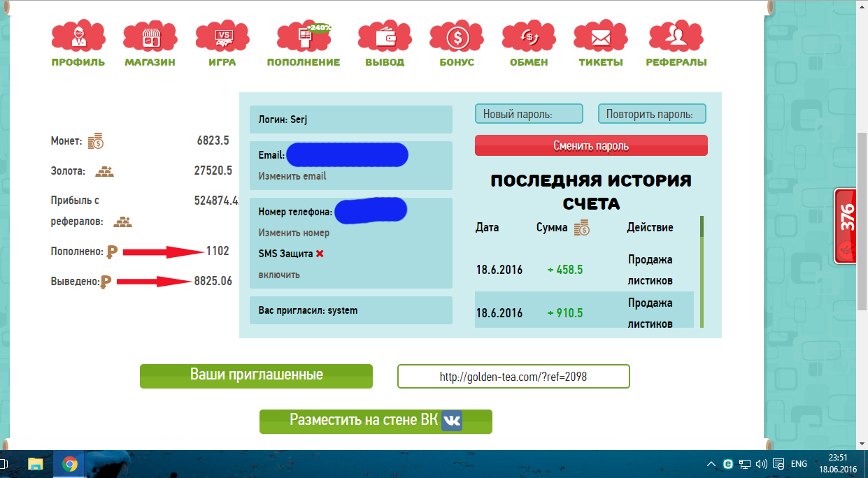Click the network tray icon
Image resolution: width=868 pixels, height=478 pixels.
746,464
